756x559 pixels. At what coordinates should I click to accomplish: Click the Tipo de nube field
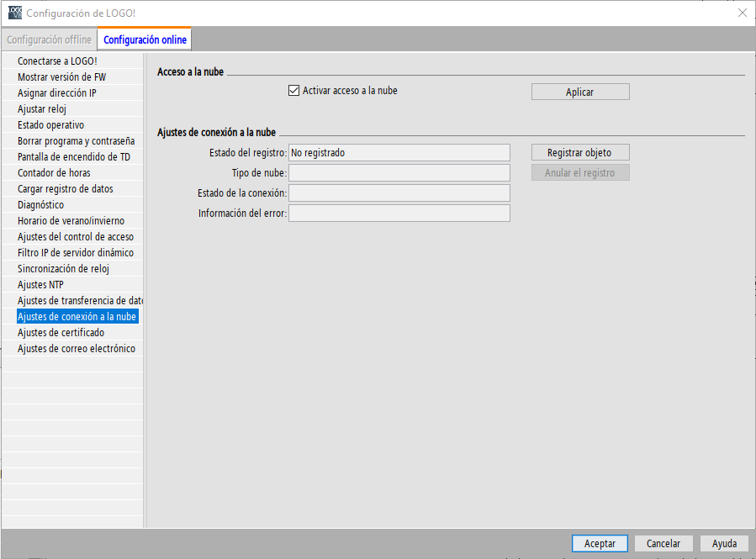coord(399,173)
